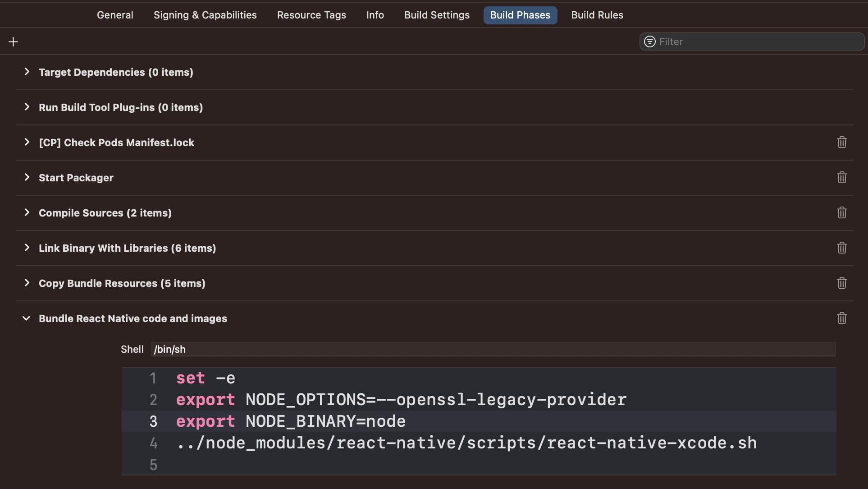Viewport: 868px width, 489px height.
Task: Delete the Start Packager phase
Action: pyautogui.click(x=841, y=178)
